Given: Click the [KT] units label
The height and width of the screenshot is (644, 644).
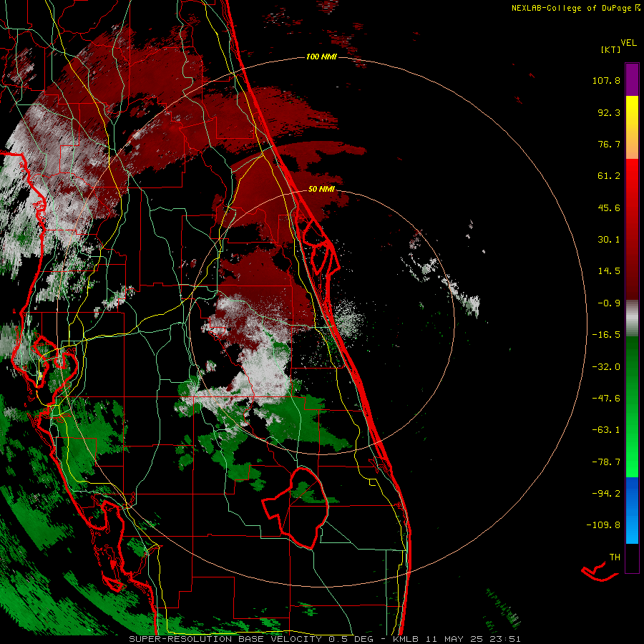Looking at the screenshot, I should pos(611,49).
